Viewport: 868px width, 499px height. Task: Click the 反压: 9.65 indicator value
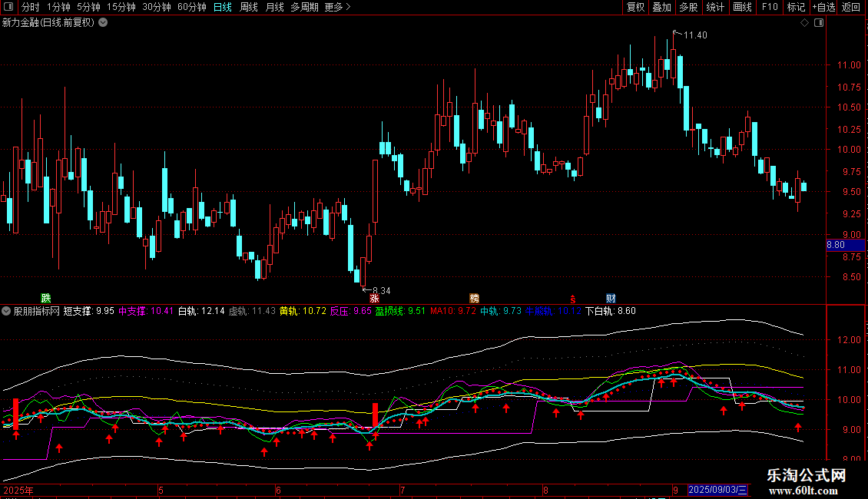(x=351, y=311)
